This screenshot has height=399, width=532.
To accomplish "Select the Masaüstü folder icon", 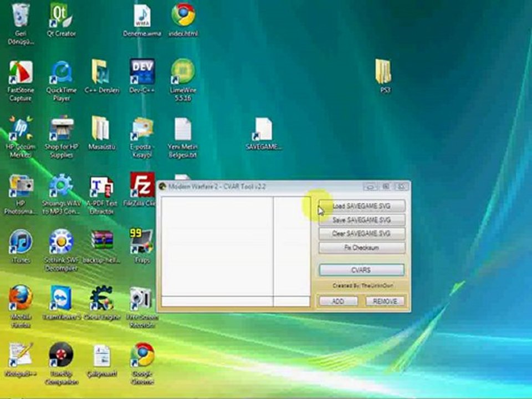I will tap(102, 133).
